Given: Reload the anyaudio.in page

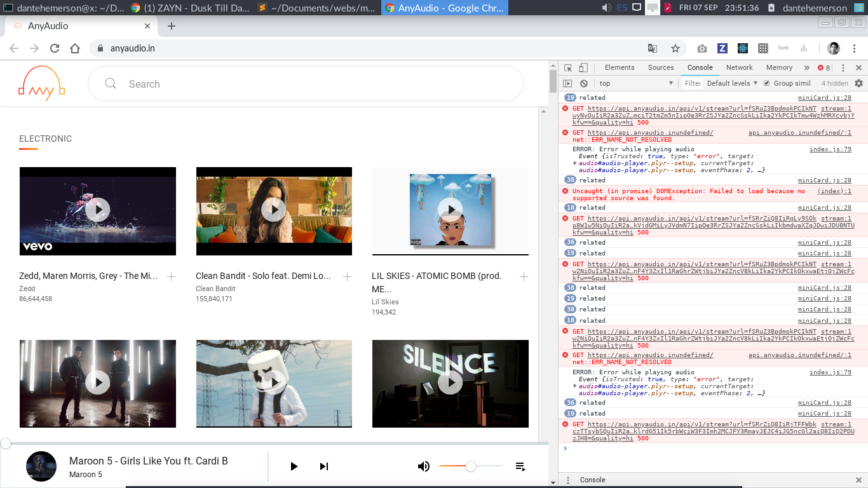Looking at the screenshot, I should tap(55, 48).
